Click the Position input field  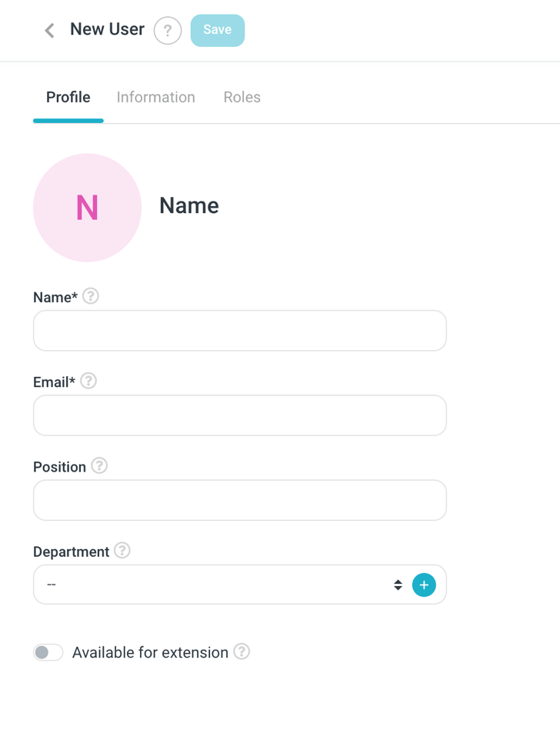pos(239,500)
